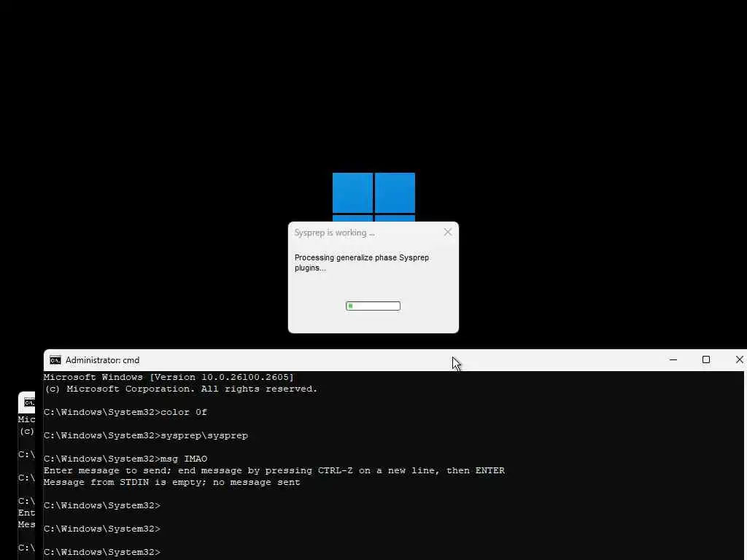Click the Windows logo on the black screen

373,197
